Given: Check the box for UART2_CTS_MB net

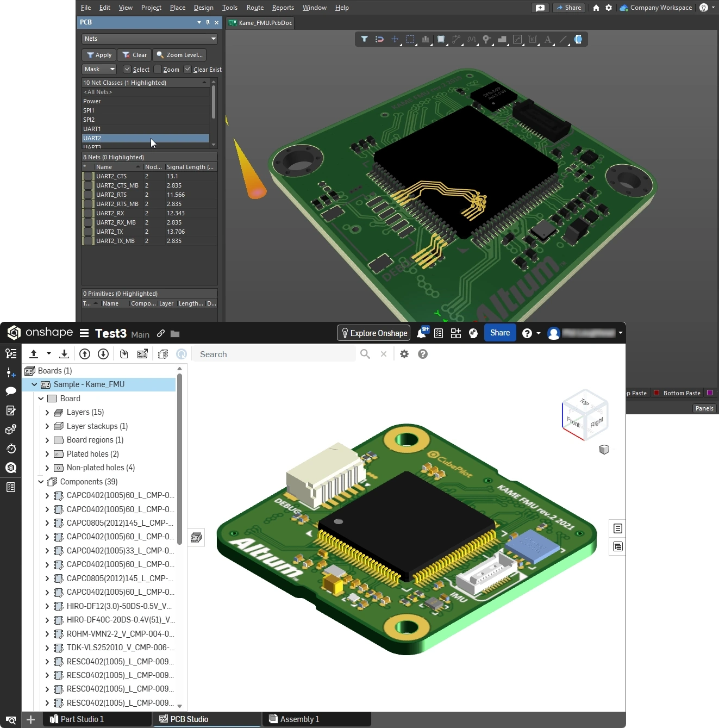Looking at the screenshot, I should pyautogui.click(x=88, y=185).
